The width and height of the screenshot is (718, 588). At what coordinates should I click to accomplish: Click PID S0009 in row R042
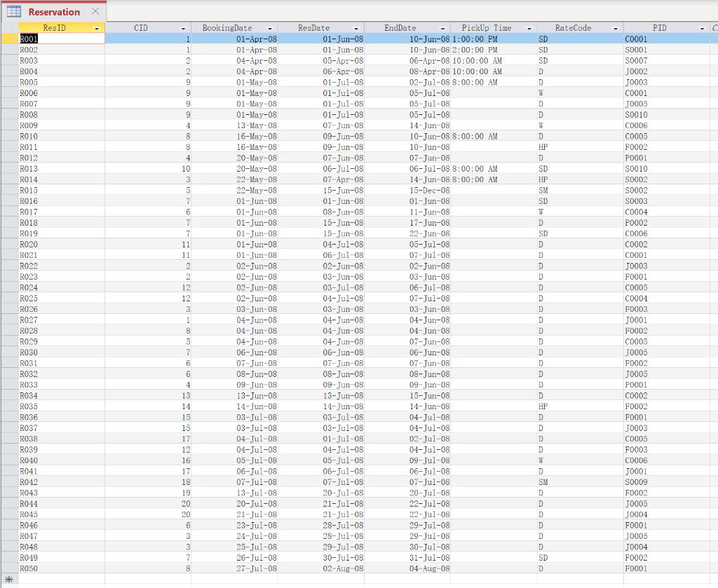668,482
